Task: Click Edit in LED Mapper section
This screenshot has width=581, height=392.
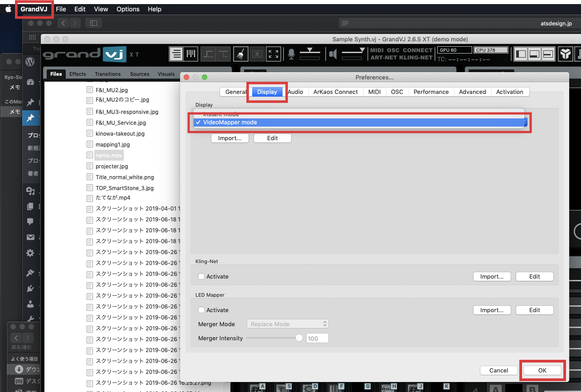Action: [x=535, y=310]
